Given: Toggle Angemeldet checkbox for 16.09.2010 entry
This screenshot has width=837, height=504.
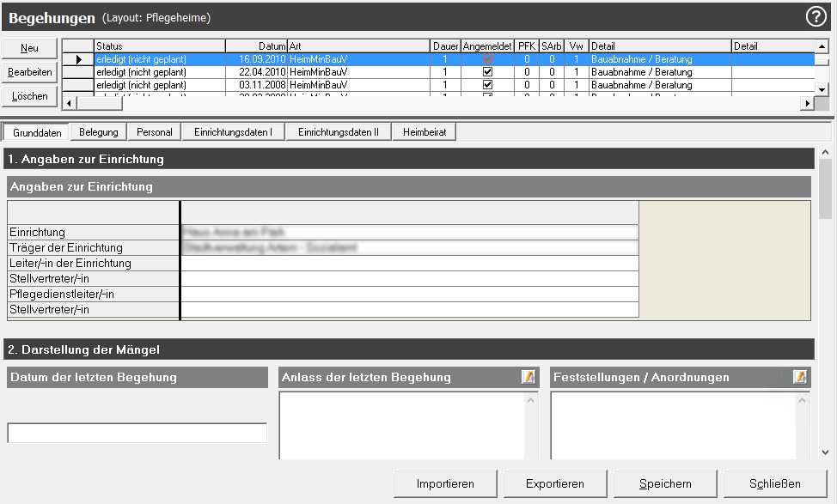Looking at the screenshot, I should (x=487, y=59).
